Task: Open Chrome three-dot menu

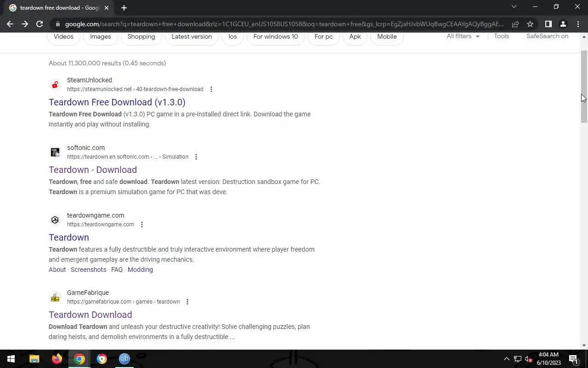Action: point(578,24)
